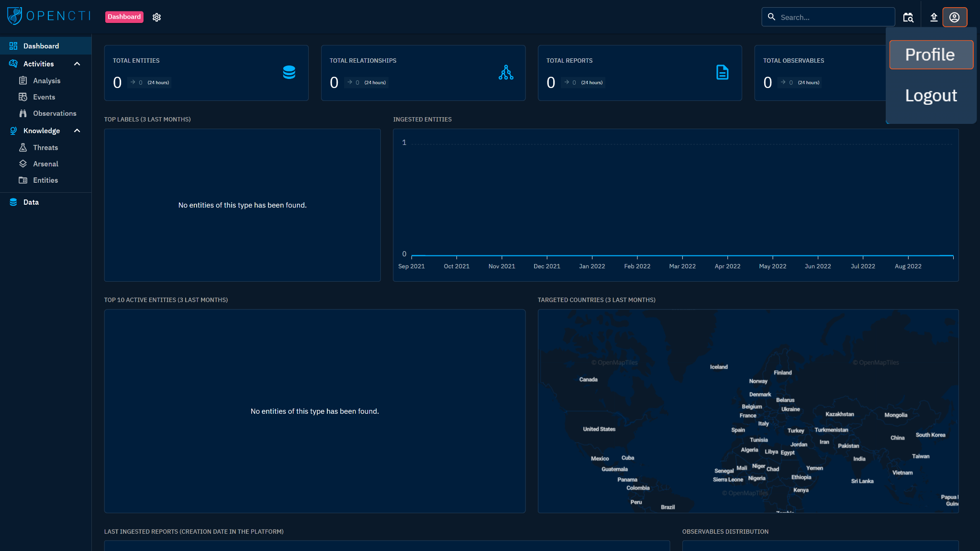
Task: Open Observations in the sidebar
Action: tap(55, 113)
